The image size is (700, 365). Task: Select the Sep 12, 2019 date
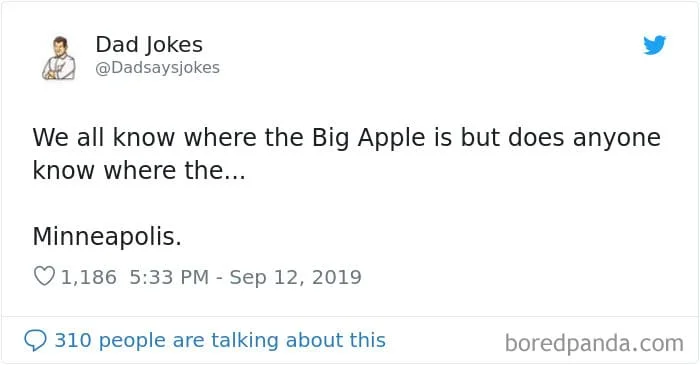(296, 277)
